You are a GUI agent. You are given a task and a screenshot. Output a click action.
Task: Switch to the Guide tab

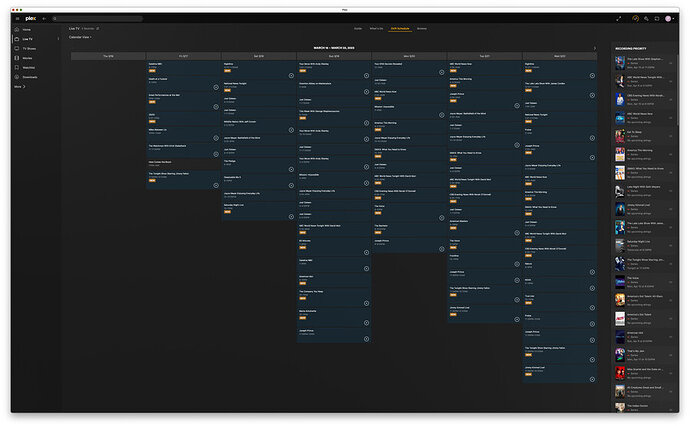coord(358,29)
